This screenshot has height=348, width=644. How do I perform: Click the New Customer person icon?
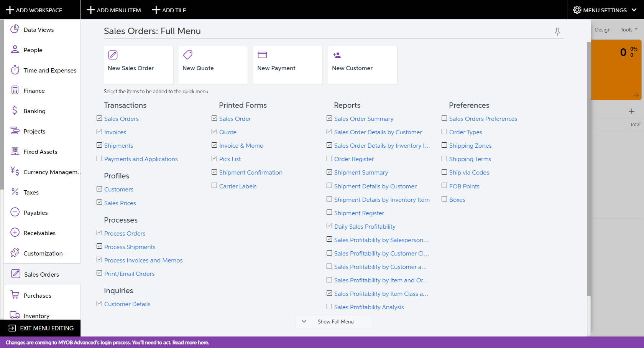[x=337, y=55]
